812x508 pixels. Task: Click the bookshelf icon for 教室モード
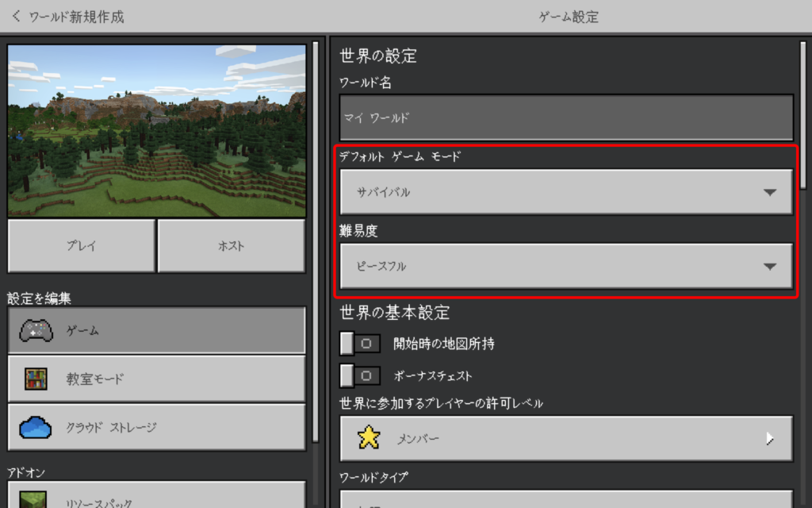coord(36,379)
